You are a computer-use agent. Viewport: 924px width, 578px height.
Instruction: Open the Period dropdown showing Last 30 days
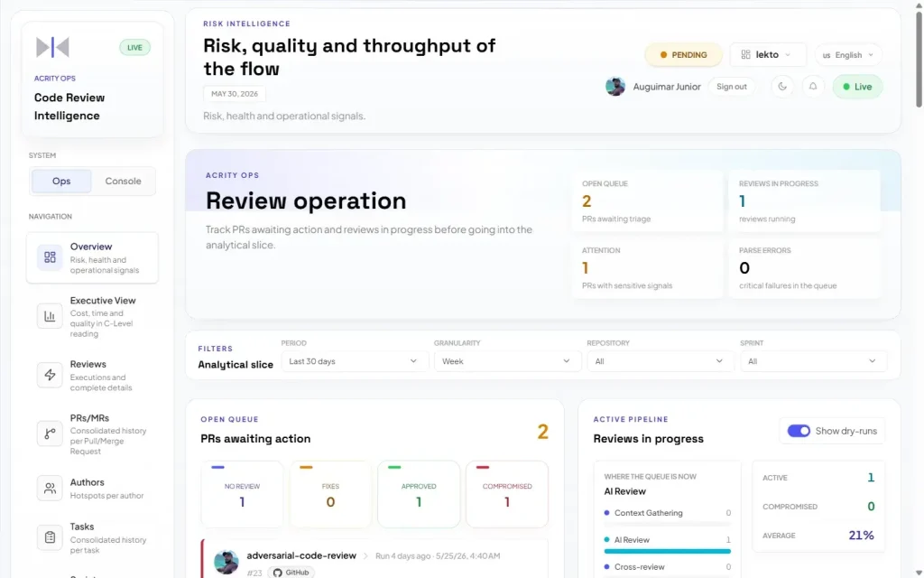(x=353, y=361)
